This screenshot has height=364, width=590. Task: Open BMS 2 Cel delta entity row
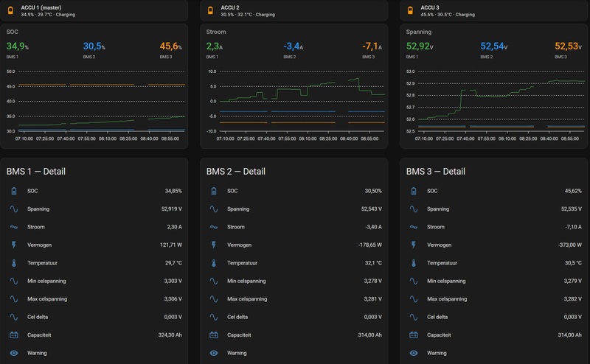coord(294,317)
